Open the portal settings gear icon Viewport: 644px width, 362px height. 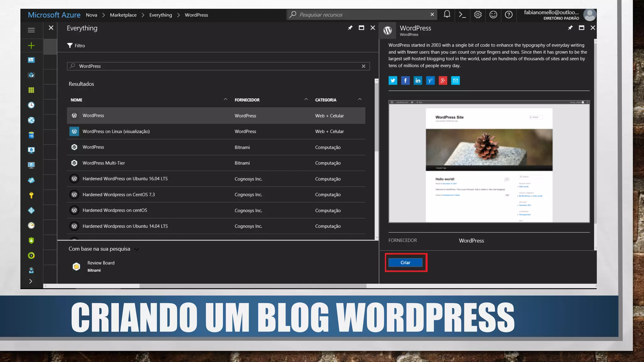click(478, 14)
